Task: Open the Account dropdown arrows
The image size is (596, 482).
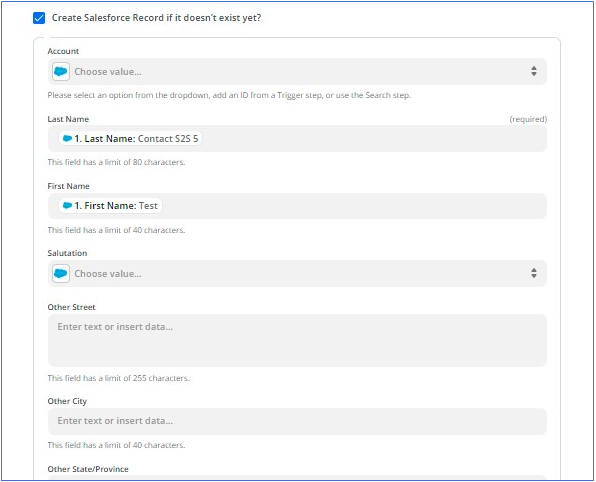Action: [534, 71]
